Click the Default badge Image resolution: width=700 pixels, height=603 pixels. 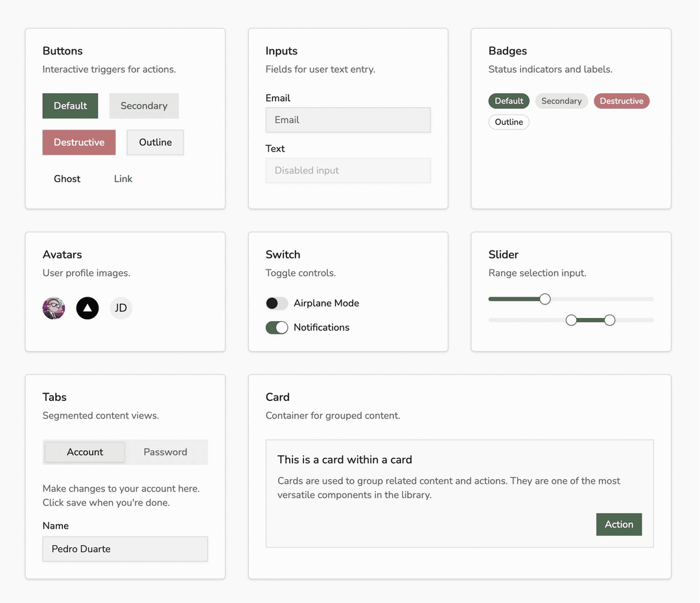(508, 100)
